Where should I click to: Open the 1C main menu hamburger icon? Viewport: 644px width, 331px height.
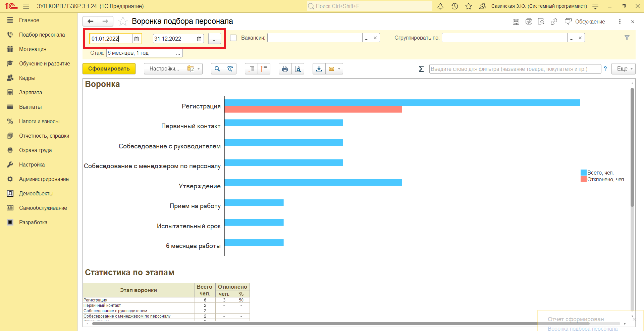point(26,6)
